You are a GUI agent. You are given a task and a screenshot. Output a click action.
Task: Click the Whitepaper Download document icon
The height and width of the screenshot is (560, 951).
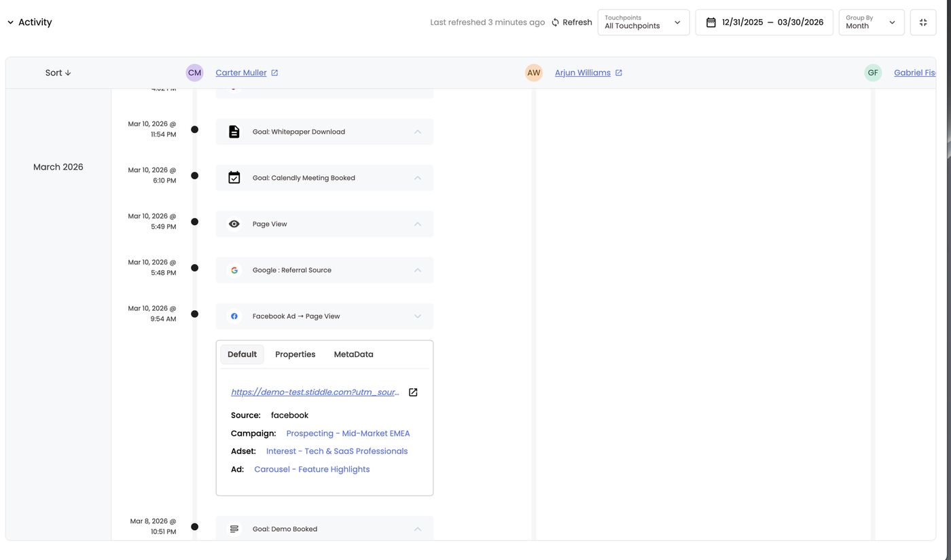(234, 132)
